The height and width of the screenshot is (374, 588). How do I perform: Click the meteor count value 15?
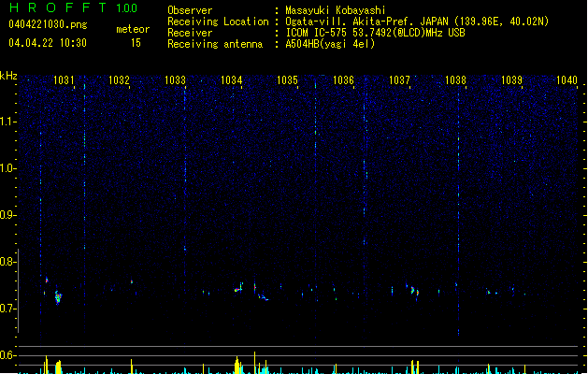[x=136, y=43]
